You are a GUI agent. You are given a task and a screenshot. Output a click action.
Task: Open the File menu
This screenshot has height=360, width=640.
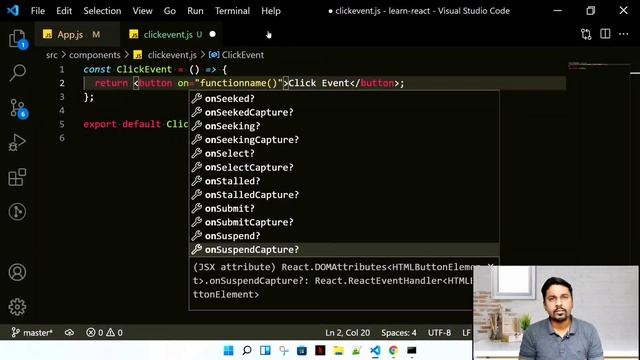point(38,11)
